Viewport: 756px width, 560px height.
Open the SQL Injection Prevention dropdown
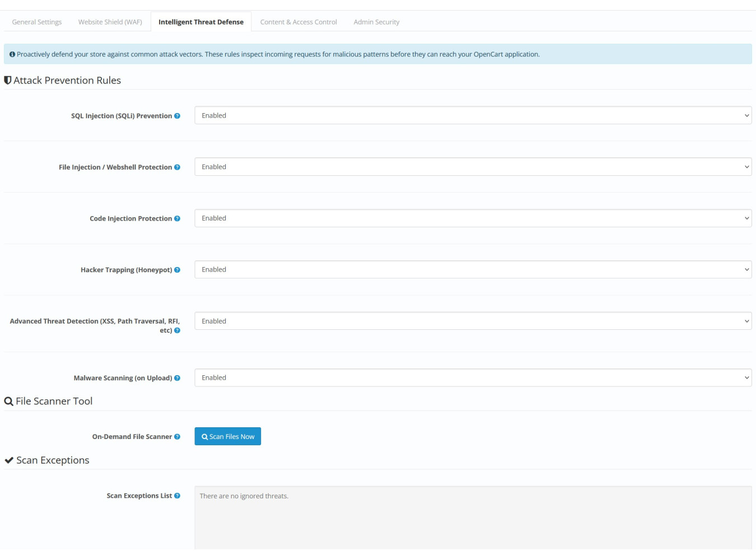point(473,115)
